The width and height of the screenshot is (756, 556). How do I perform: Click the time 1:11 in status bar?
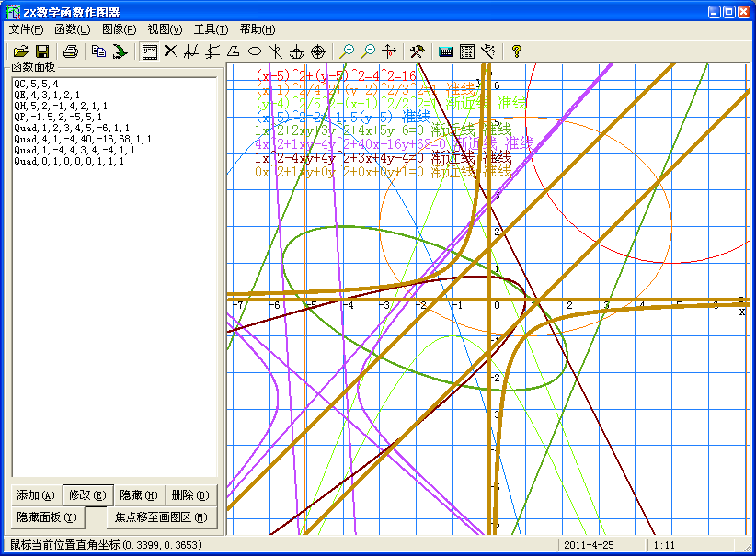[x=664, y=545]
